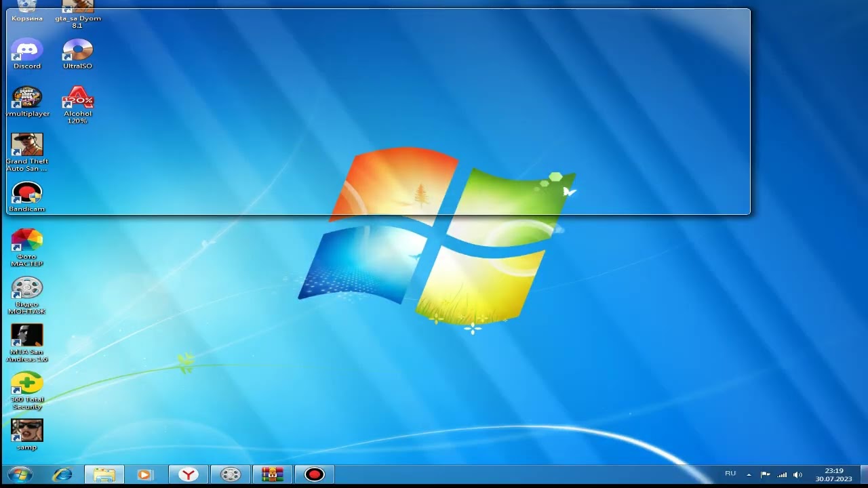Open Windows Explorer folder in taskbar
This screenshot has height=488, width=868.
[104, 474]
